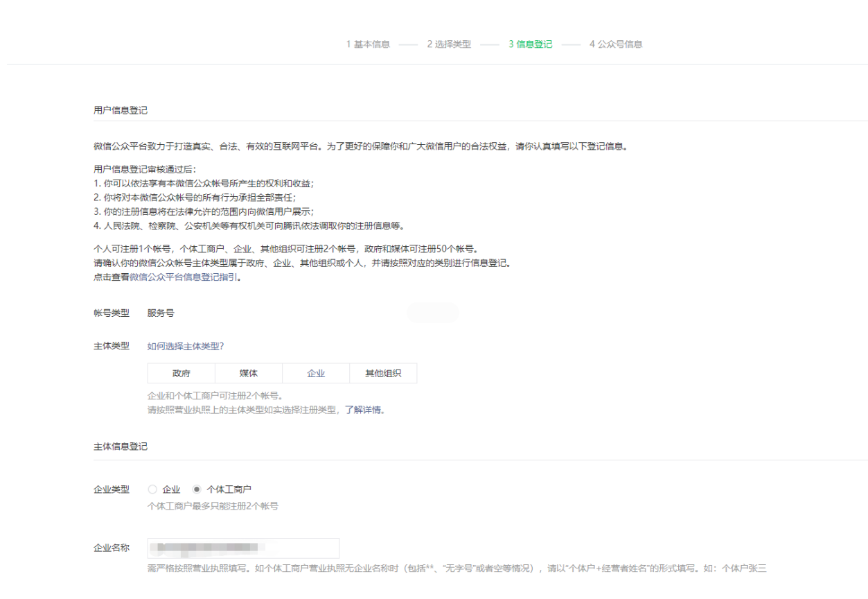Click the 服务号 account type value

[x=161, y=313]
